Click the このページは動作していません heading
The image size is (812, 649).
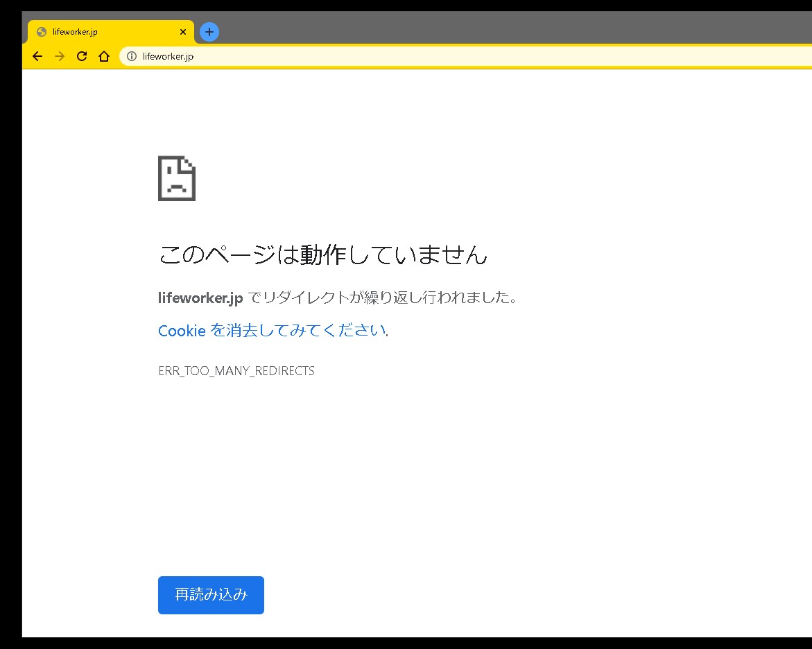click(x=323, y=254)
